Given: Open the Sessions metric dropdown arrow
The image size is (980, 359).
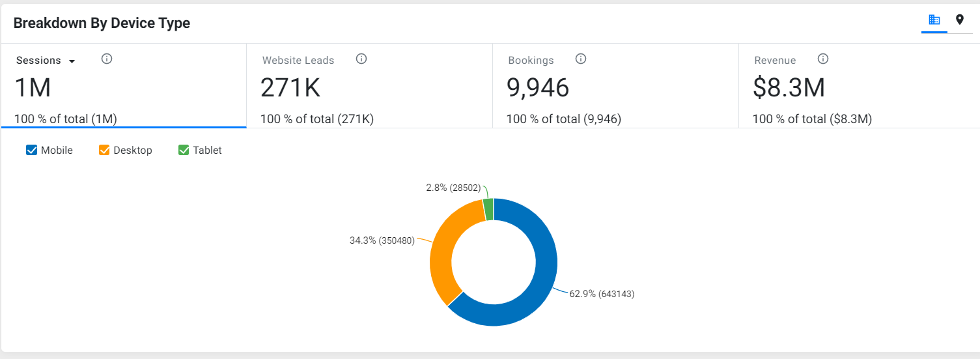Looking at the screenshot, I should coord(72,61).
